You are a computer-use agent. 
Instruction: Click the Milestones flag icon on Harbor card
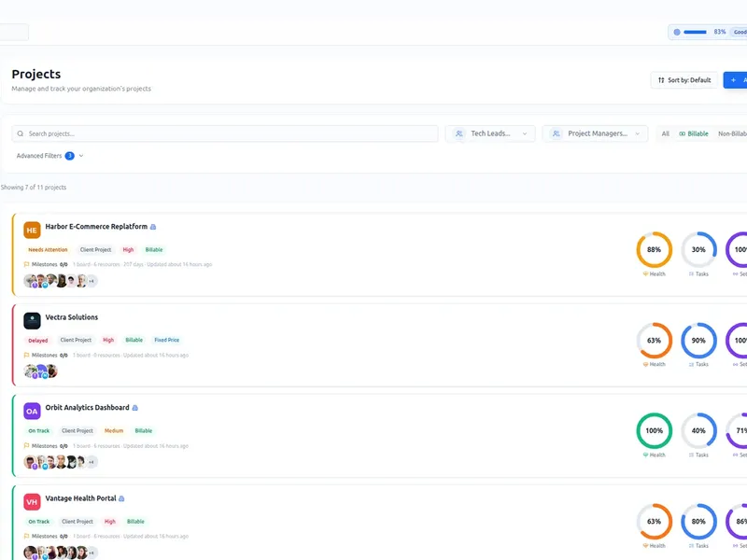27,264
